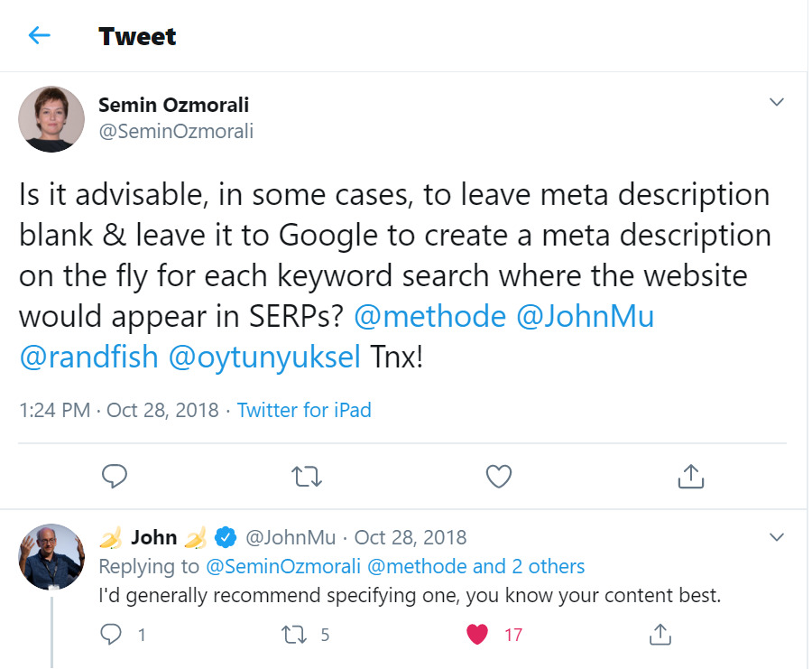Expand the options chevron on John's reply

pos(777,536)
